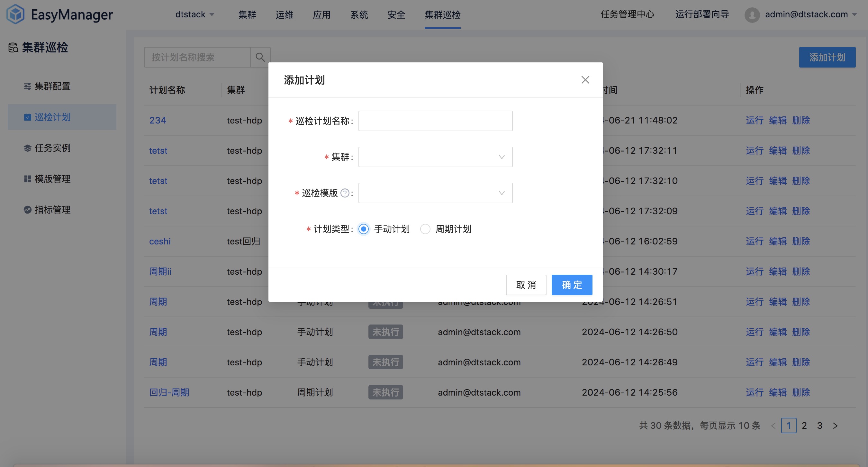Screen dimensions: 868x467
Task: Open the 安全 top menu
Action: [x=396, y=14]
